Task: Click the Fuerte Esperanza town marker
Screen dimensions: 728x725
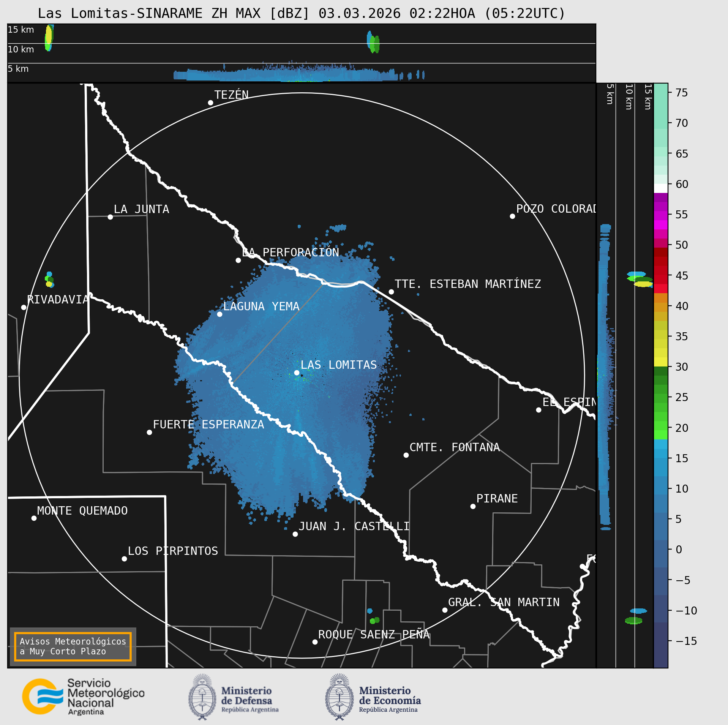Action: point(149,432)
